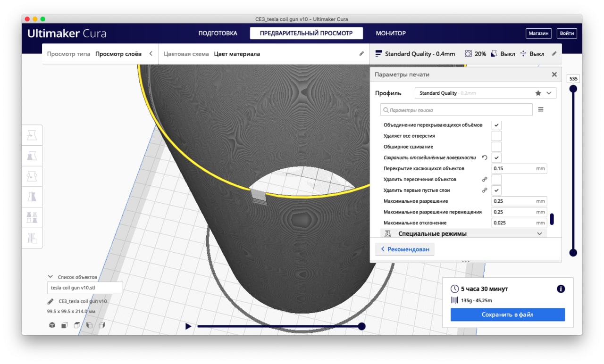Viewport: 604px width, 364px height.
Task: Close the Параметры печати panel
Action: (x=554, y=74)
